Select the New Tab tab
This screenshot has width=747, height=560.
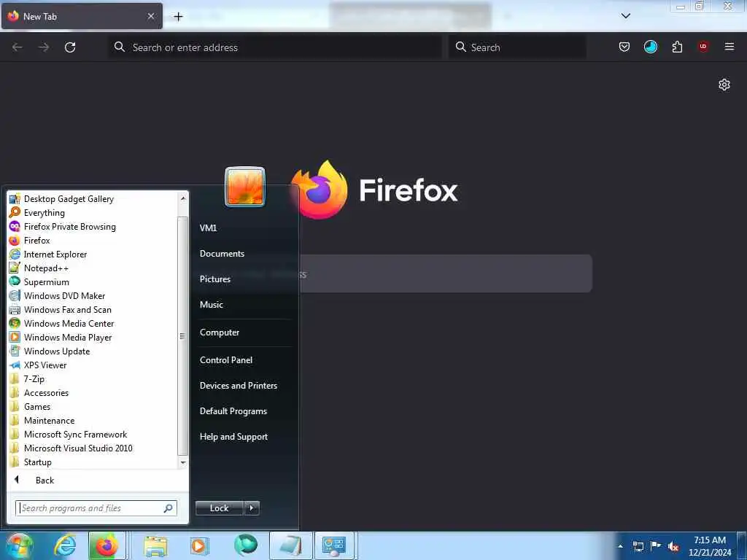click(x=82, y=16)
